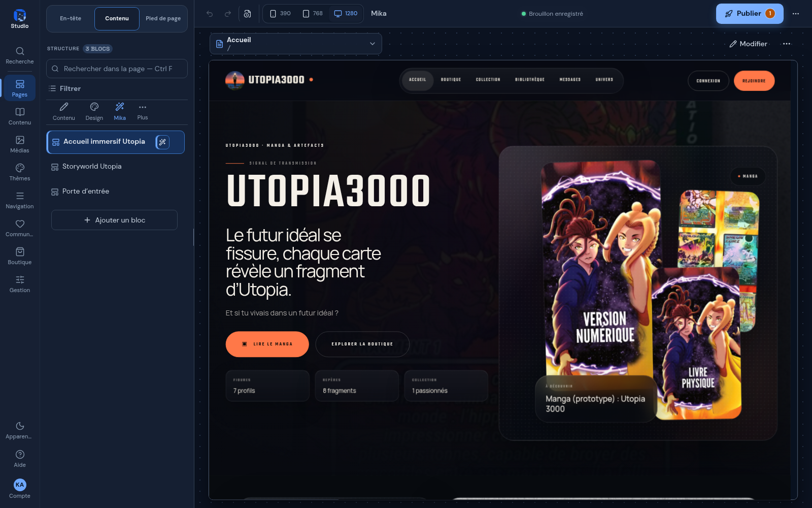
Task: Switch to 768 tablet viewport
Action: [313, 14]
